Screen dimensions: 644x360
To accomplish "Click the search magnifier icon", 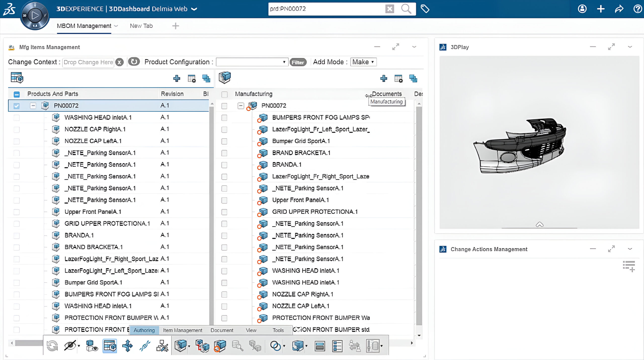I will (x=406, y=9).
